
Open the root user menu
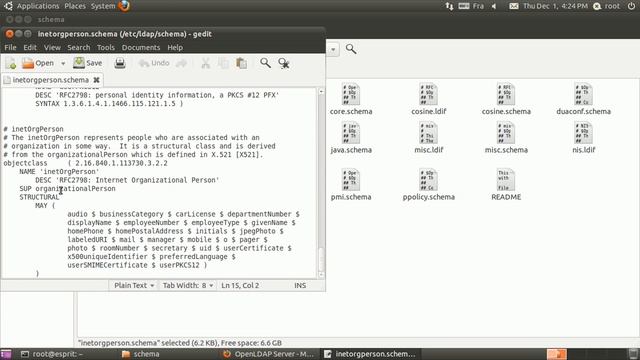pos(607,6)
